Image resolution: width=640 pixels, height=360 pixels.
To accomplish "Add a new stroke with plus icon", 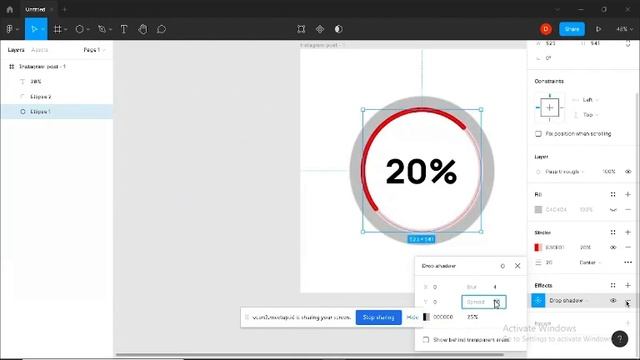I will pyautogui.click(x=628, y=232).
